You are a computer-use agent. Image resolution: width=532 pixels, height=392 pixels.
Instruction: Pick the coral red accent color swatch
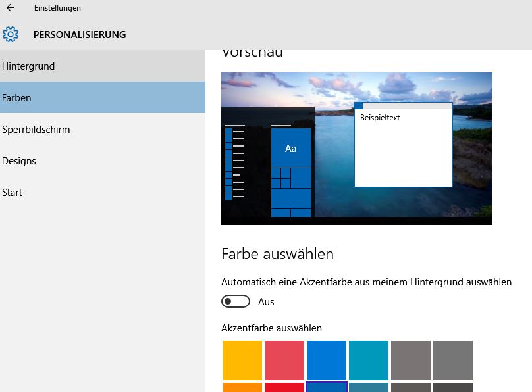pyautogui.click(x=284, y=360)
